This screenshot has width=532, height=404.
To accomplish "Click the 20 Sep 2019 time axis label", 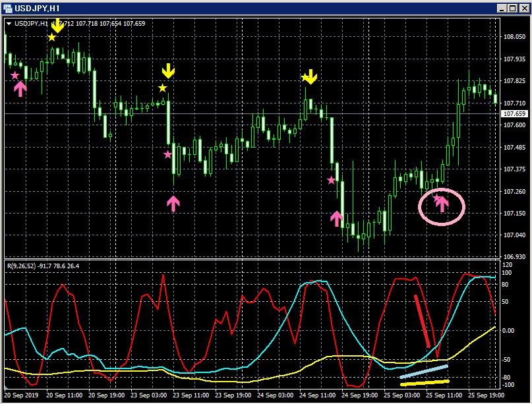I will (21, 395).
